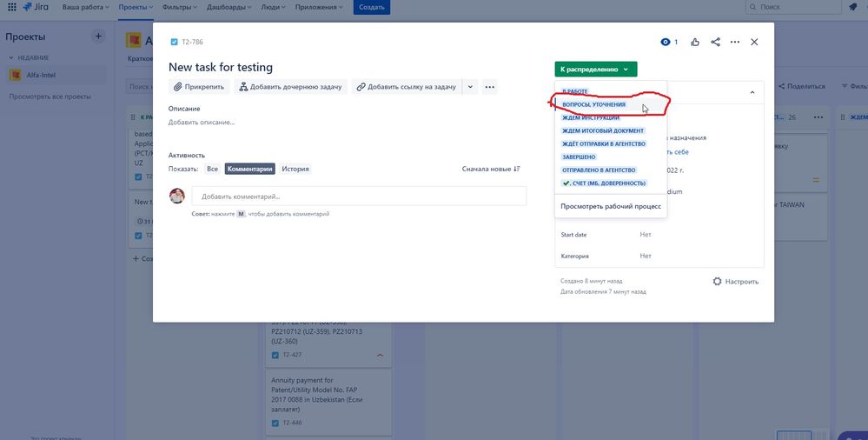
Task: Click Просмотреть рабочий процесс
Action: pyautogui.click(x=611, y=206)
